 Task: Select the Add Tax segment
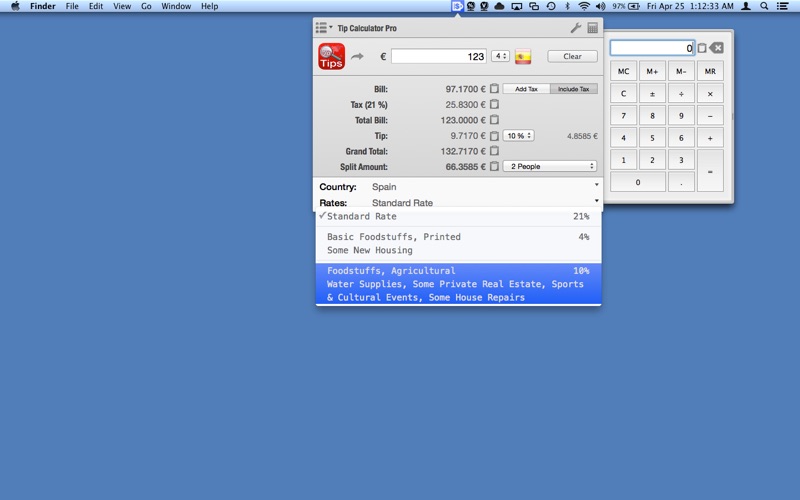pyautogui.click(x=527, y=89)
